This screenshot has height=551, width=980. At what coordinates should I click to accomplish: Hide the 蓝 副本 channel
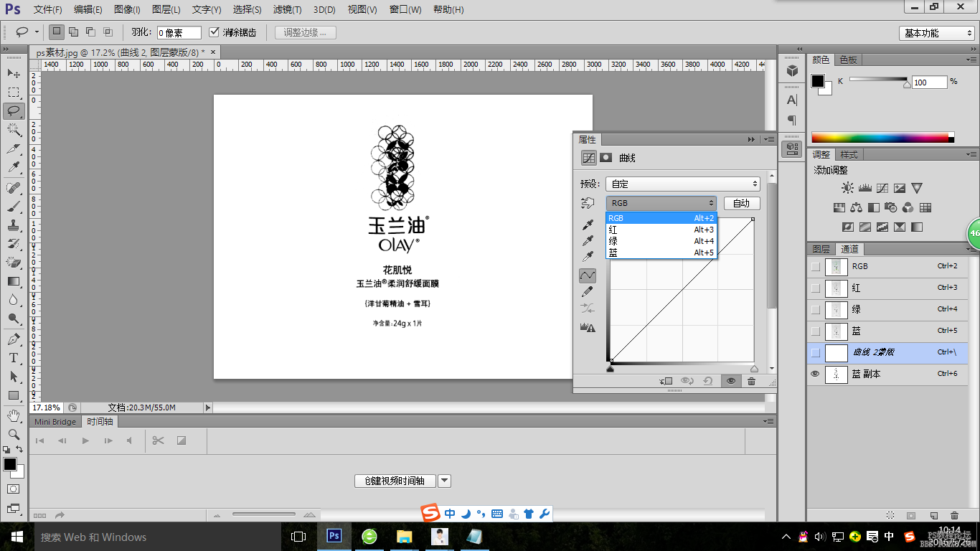point(815,374)
